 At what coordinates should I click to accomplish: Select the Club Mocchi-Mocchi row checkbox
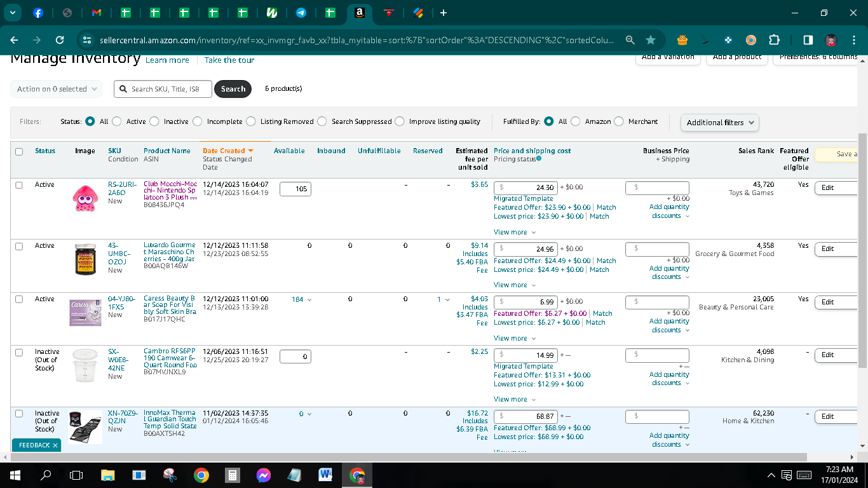(19, 185)
